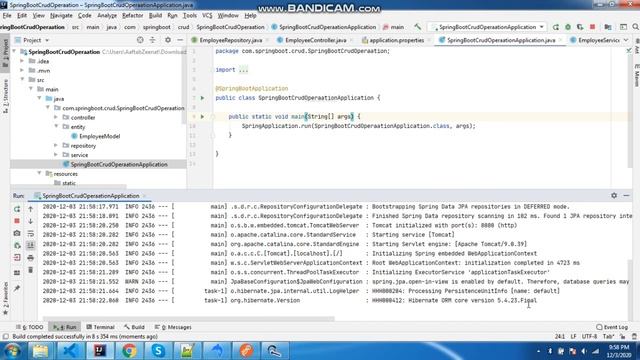The height and width of the screenshot is (360, 640).
Task: Click the horizontal scrollbar of the Run console
Action: [x=189, y=318]
